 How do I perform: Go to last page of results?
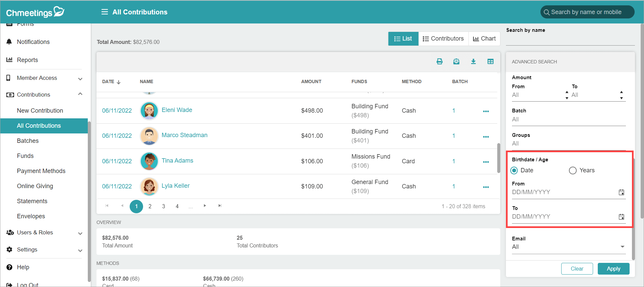(x=220, y=206)
